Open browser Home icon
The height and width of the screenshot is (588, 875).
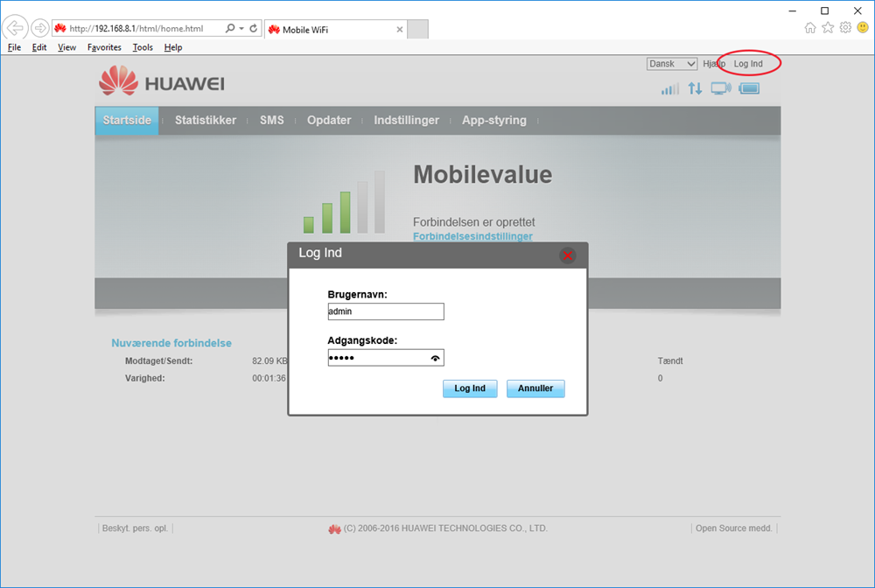tap(810, 27)
